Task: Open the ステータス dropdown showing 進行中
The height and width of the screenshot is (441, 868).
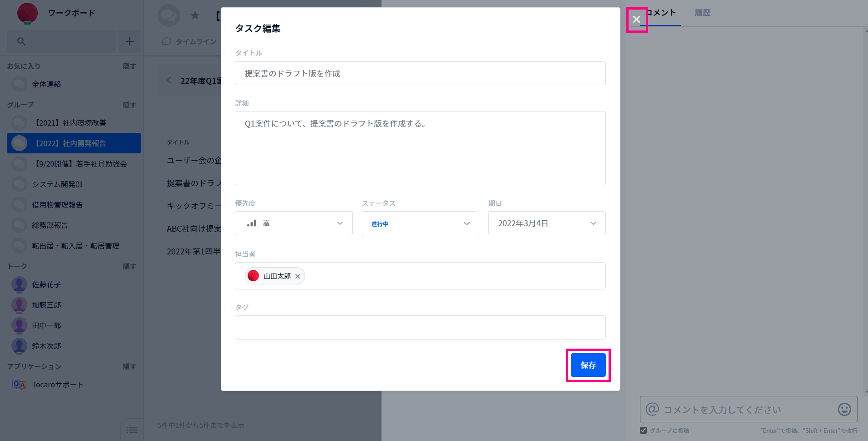Action: [x=420, y=223]
